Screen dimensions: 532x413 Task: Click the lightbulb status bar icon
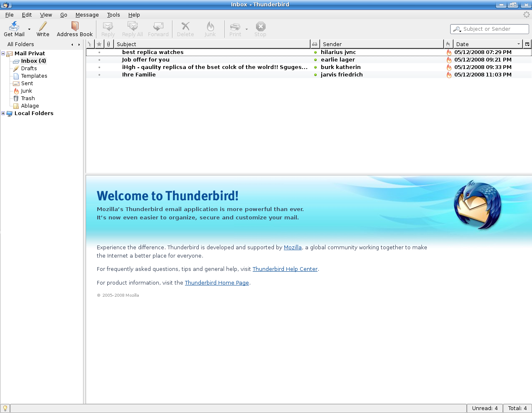(x=5, y=408)
